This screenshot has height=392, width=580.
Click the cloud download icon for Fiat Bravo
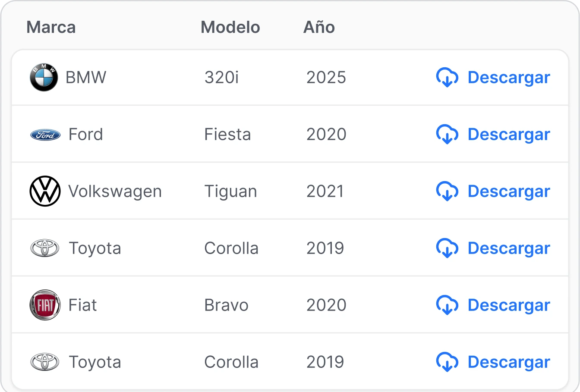pos(447,305)
